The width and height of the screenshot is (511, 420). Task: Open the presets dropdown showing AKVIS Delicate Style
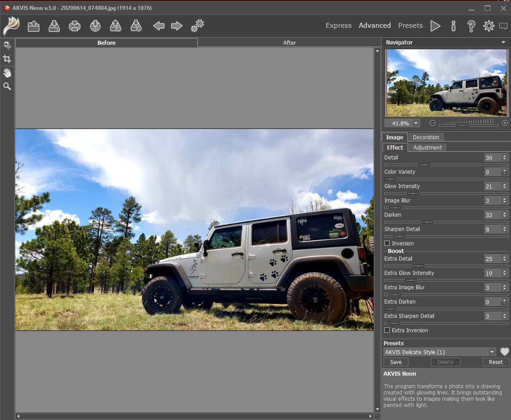coord(491,351)
